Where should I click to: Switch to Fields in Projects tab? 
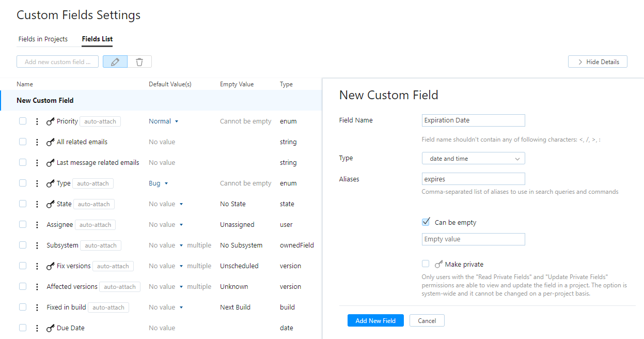coord(43,39)
